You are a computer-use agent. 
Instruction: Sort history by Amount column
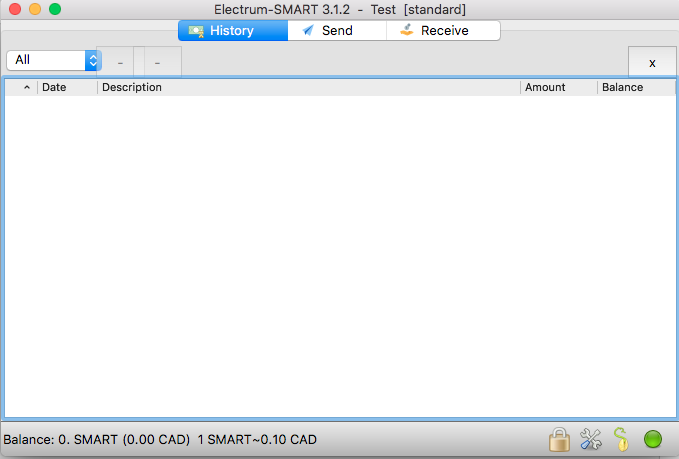559,87
